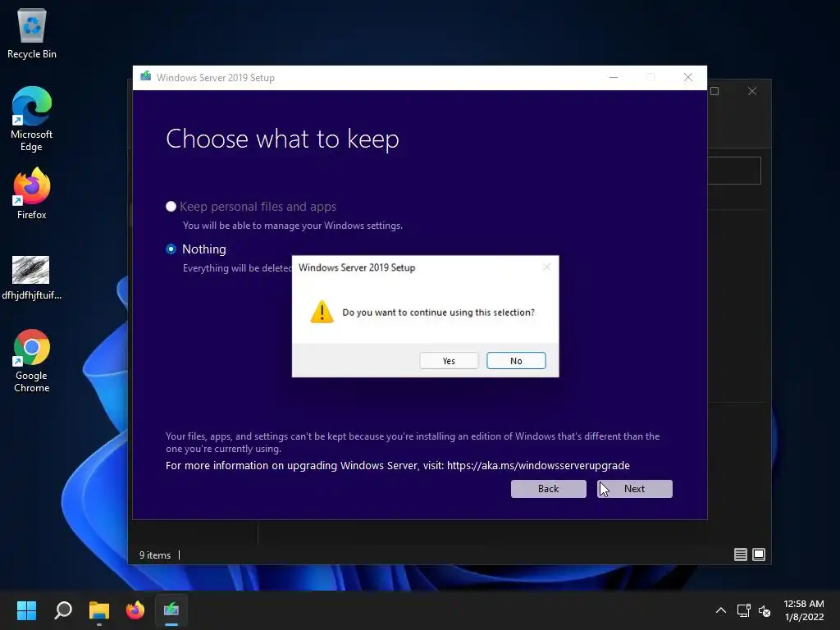Close the confirmation dialog
Viewport: 840px width, 630px height.
[x=546, y=267]
